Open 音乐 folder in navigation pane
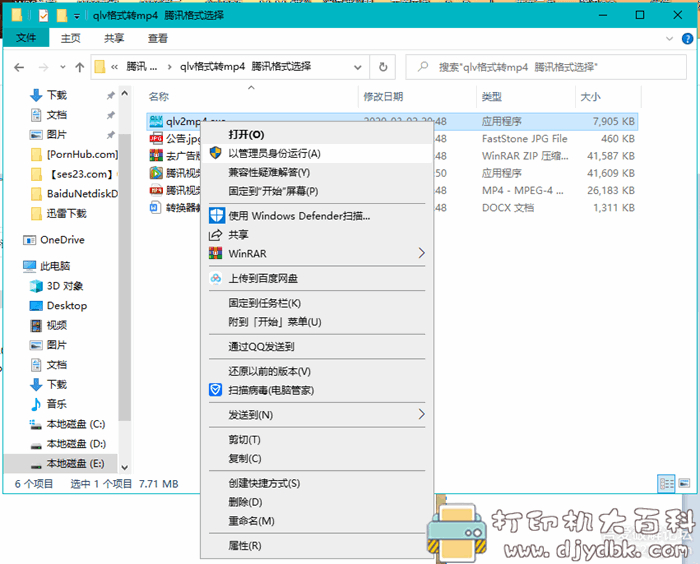Image resolution: width=700 pixels, height=564 pixels. coord(57,404)
